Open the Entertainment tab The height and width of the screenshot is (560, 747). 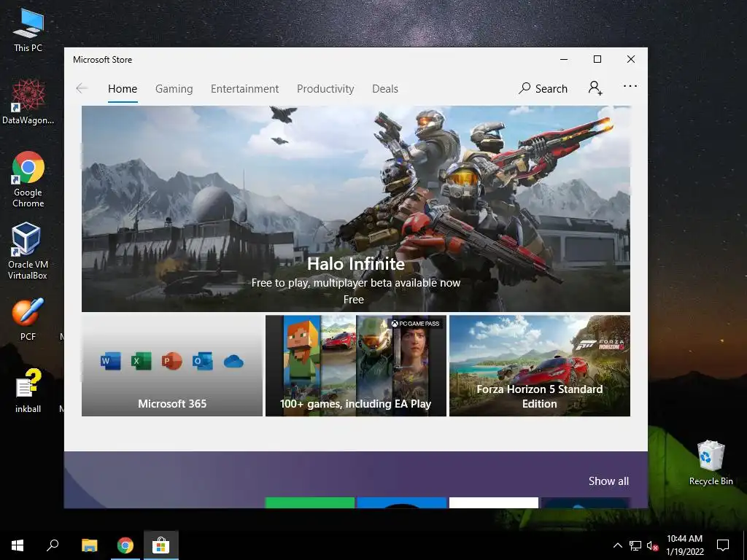pyautogui.click(x=245, y=88)
